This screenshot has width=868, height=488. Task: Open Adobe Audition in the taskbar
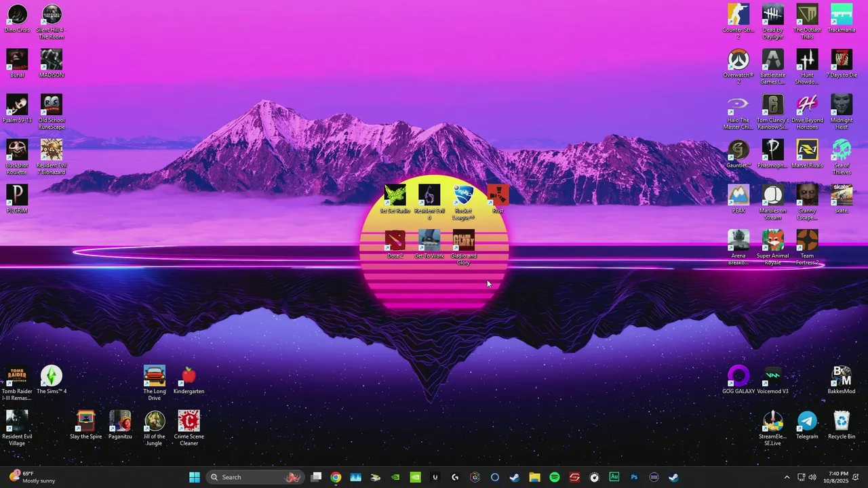click(x=614, y=477)
